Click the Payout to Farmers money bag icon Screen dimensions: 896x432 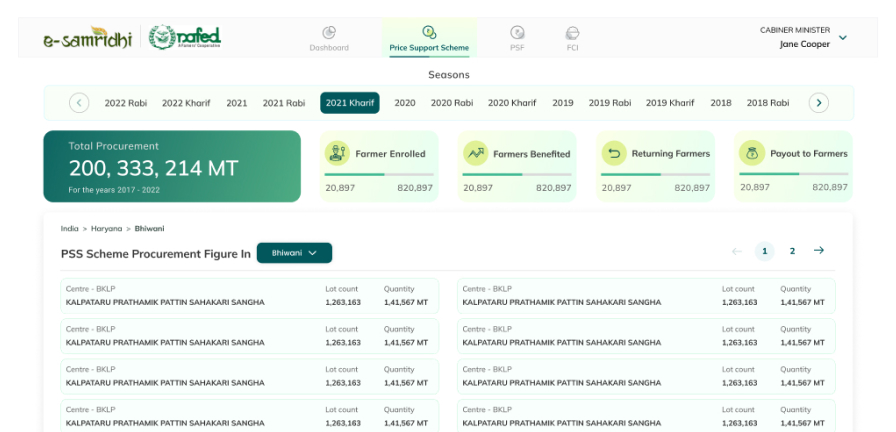(752, 153)
